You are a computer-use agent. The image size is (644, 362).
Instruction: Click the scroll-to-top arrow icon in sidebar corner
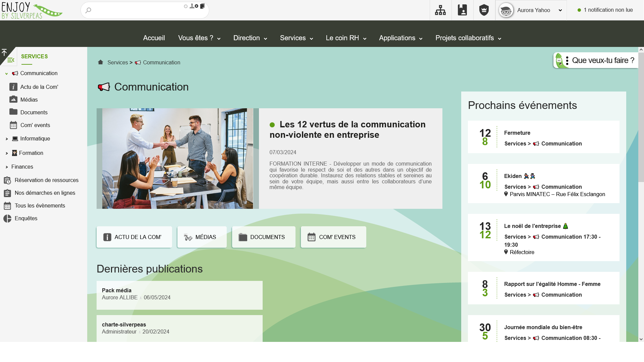4,52
